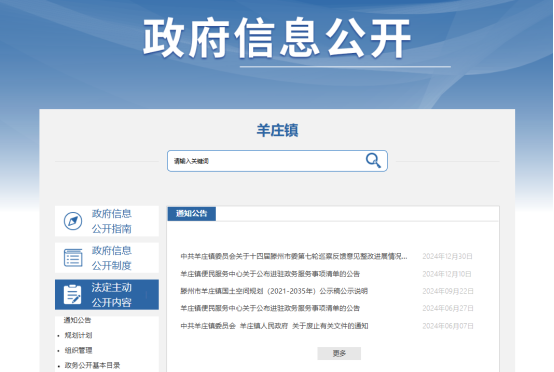
Task: Open 组织管理 in the sidebar list
Action: click(x=78, y=350)
